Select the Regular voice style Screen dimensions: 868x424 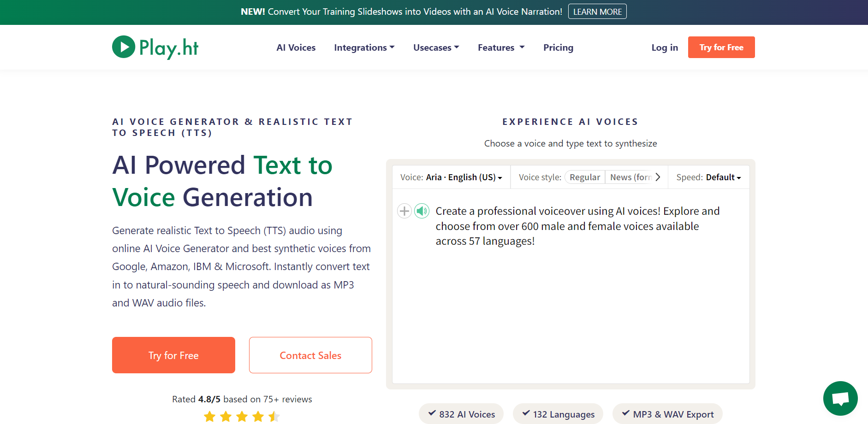tap(585, 177)
